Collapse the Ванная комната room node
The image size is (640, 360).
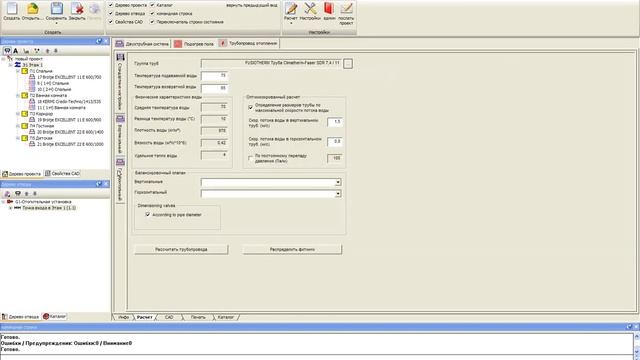click(x=18, y=95)
